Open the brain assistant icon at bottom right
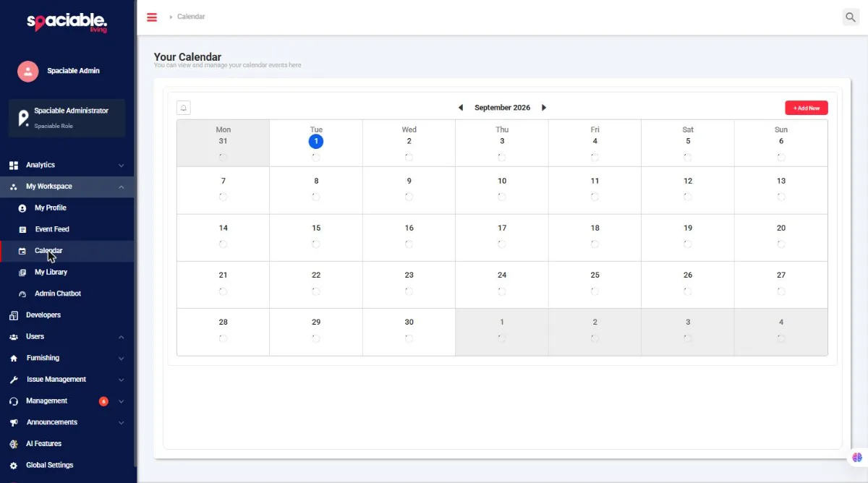Viewport: 868px width, 483px height. (x=857, y=457)
